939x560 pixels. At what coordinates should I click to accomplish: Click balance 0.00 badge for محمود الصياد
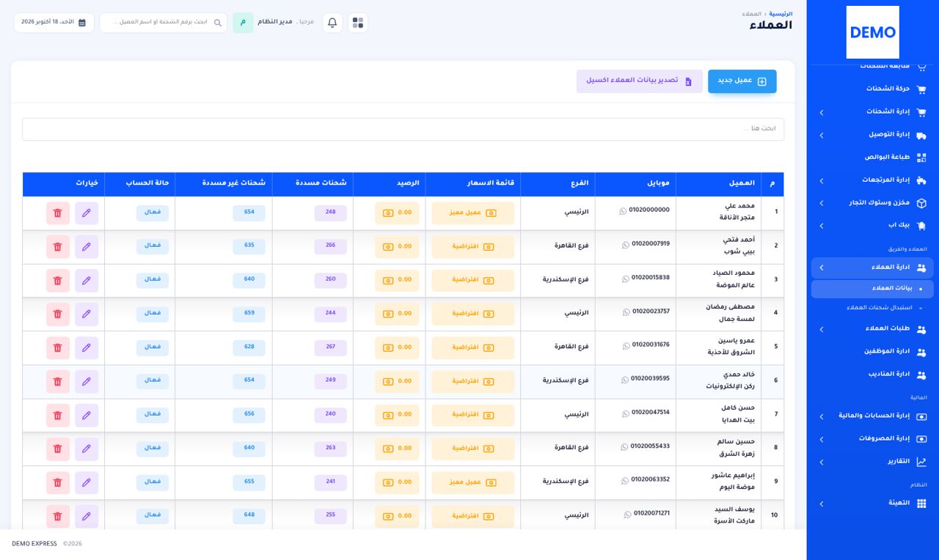pyautogui.click(x=397, y=281)
